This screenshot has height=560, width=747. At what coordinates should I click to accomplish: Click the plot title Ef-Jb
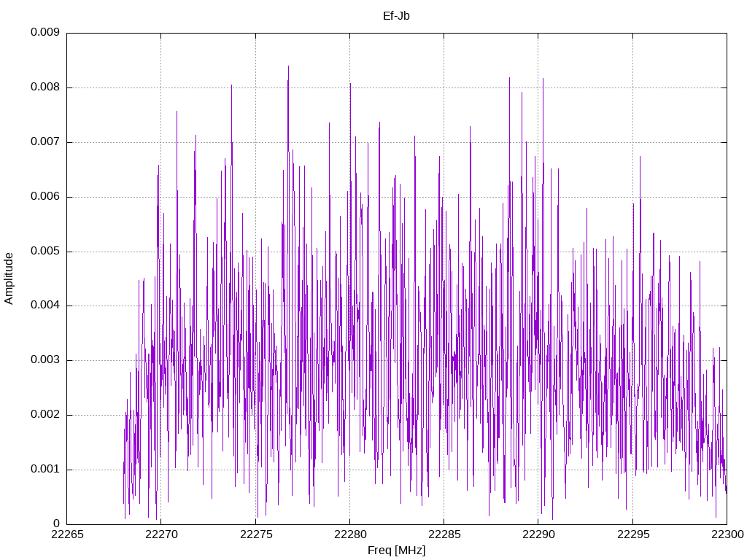tap(396, 16)
